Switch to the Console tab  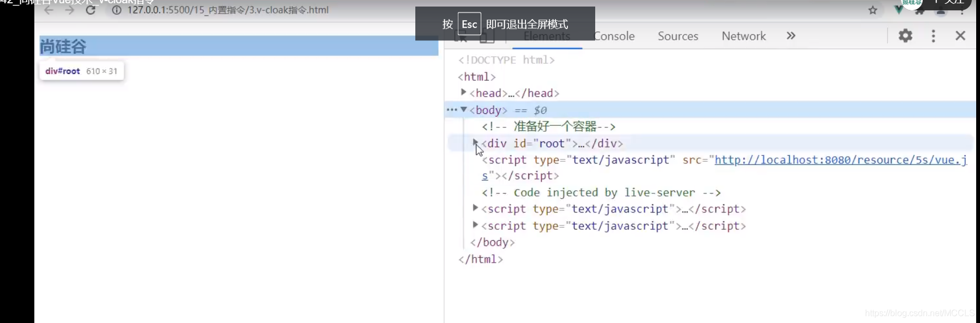tap(614, 36)
